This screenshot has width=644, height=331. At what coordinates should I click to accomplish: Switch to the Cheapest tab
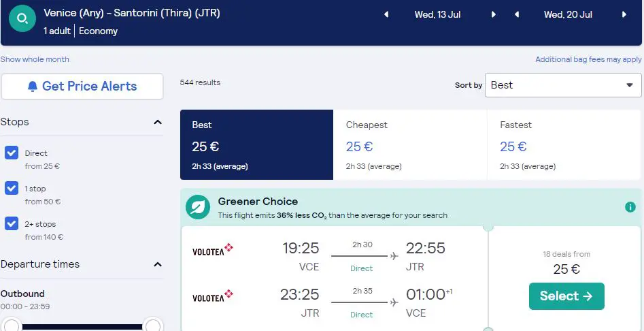click(x=410, y=145)
